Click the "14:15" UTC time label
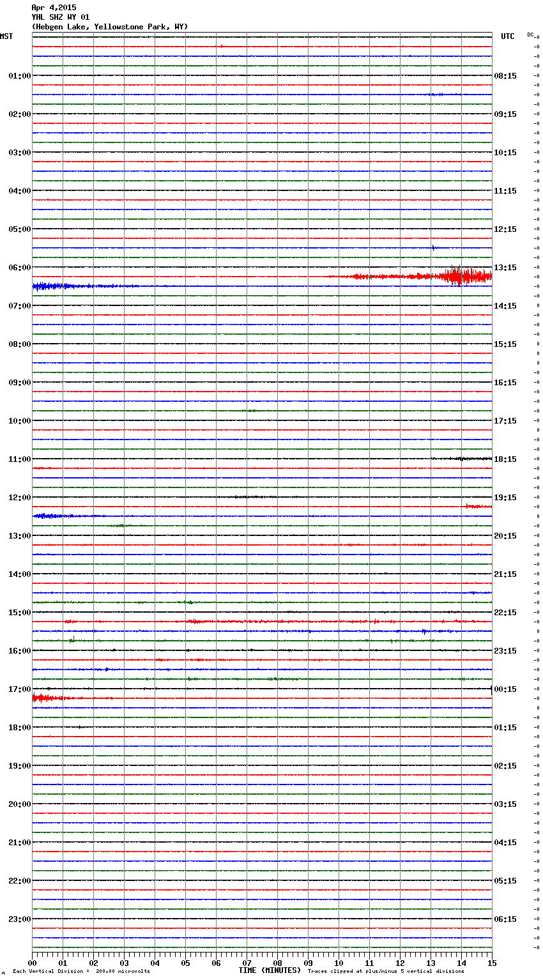 click(x=505, y=306)
